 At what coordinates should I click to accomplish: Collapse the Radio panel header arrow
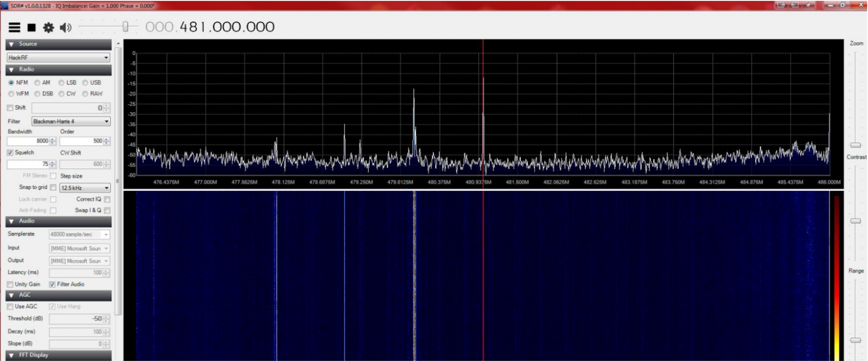coord(13,69)
